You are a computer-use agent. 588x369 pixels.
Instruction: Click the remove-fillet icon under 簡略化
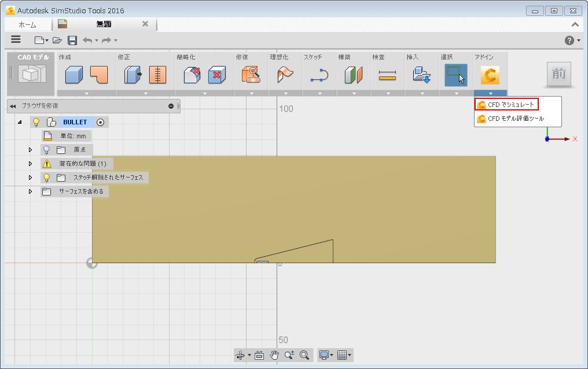tap(192, 75)
